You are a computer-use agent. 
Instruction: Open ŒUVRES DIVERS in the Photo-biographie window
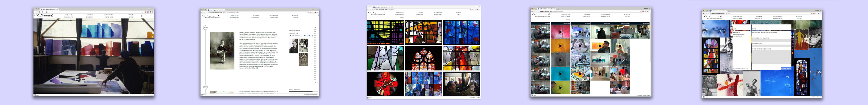(255, 18)
